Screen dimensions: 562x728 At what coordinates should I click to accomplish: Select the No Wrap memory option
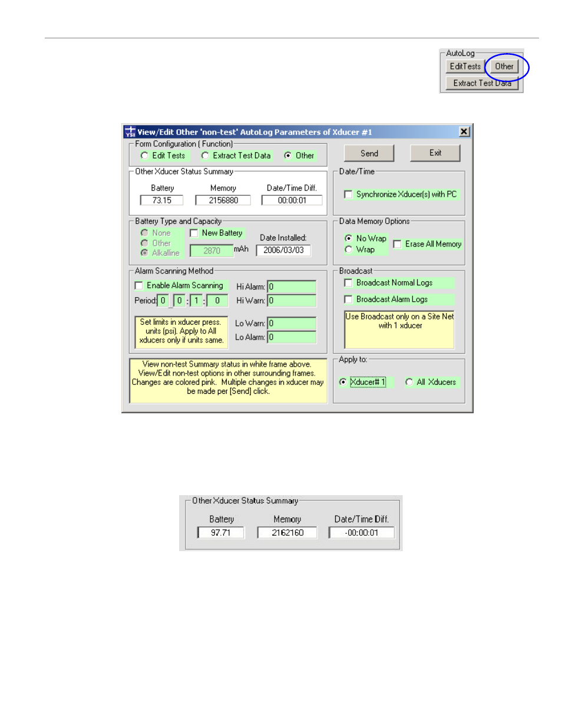[x=348, y=238]
